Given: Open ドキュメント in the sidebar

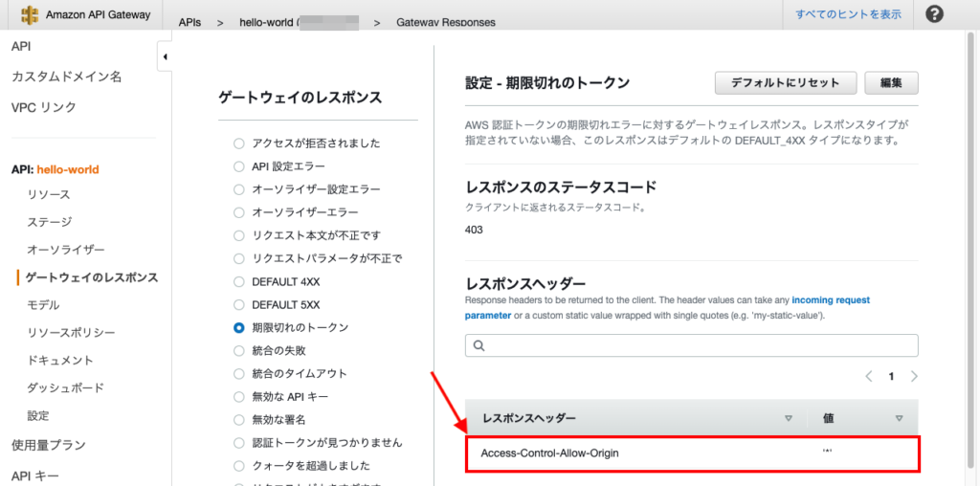Looking at the screenshot, I should 60,361.
